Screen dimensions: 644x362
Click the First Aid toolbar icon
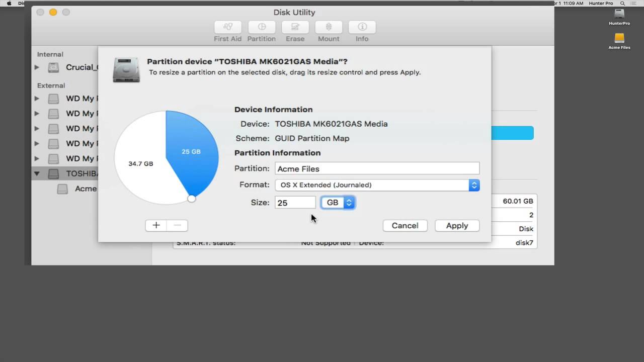pos(227,27)
